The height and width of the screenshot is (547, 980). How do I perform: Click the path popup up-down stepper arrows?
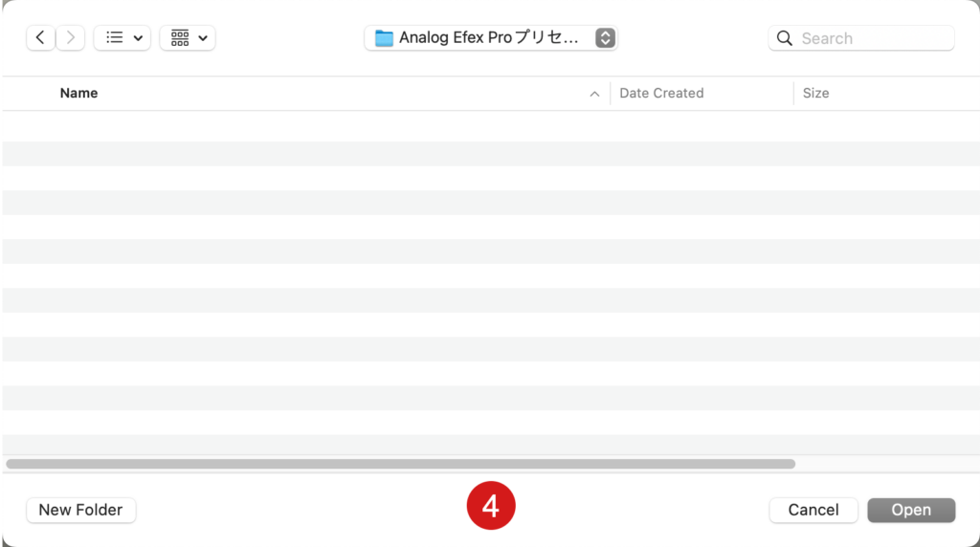[605, 38]
